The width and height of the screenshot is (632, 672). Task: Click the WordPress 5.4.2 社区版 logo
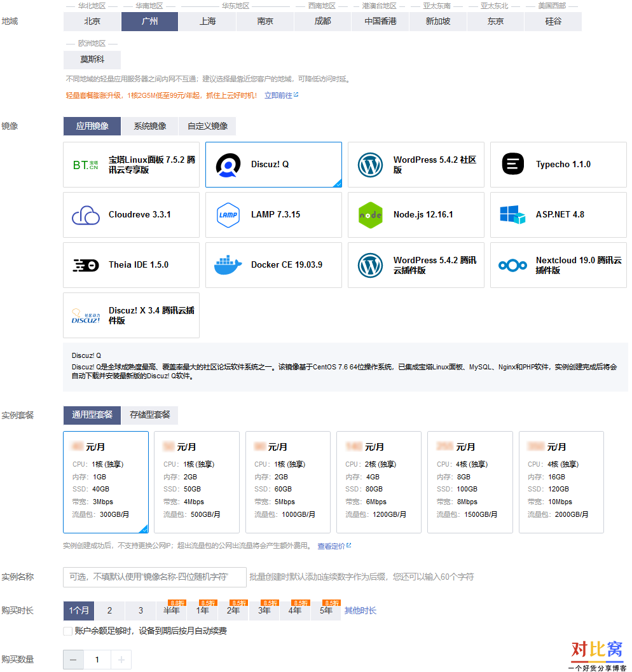pos(371,165)
